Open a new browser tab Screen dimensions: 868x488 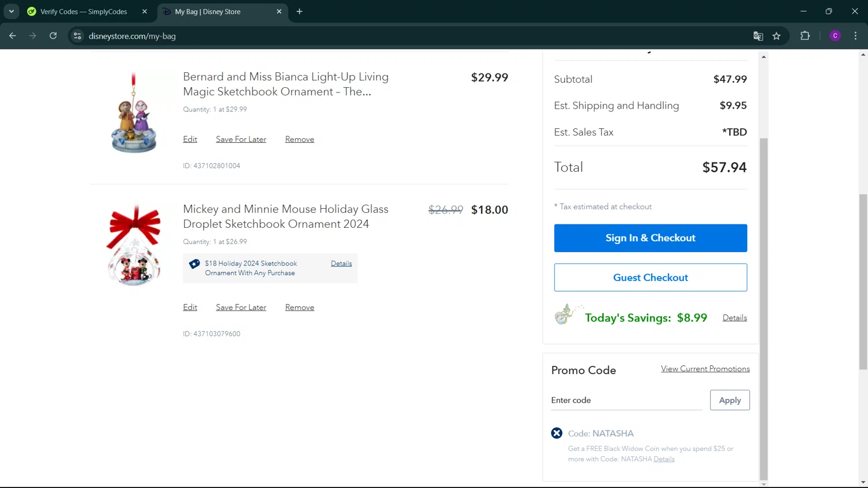click(x=299, y=12)
